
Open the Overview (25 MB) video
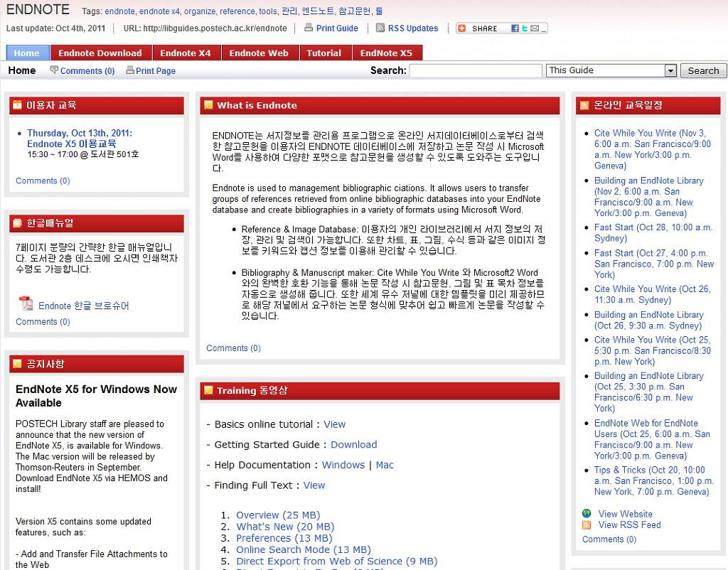(278, 515)
